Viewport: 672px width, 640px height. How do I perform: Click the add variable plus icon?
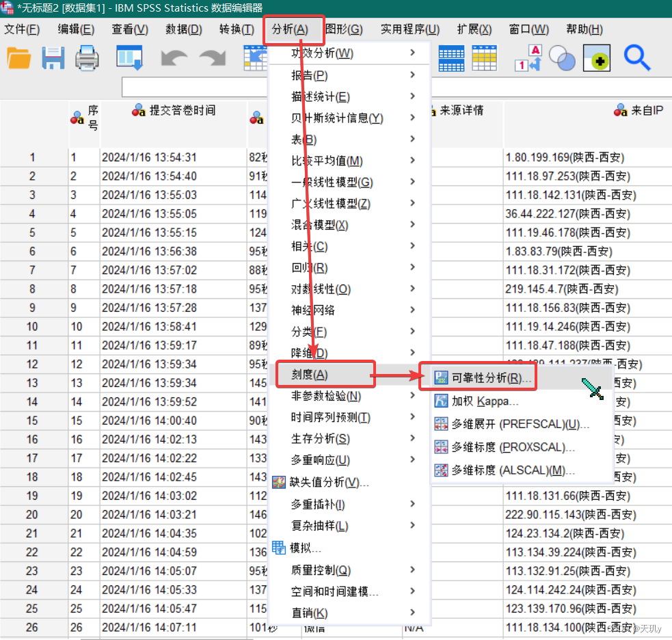(597, 58)
